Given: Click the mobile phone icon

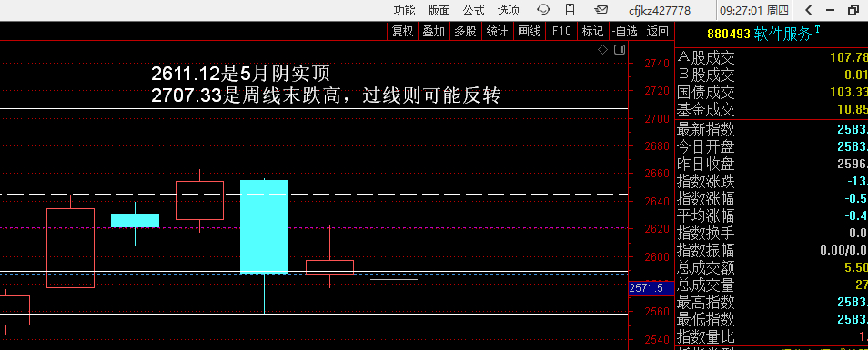Looking at the screenshot, I should (x=570, y=9).
